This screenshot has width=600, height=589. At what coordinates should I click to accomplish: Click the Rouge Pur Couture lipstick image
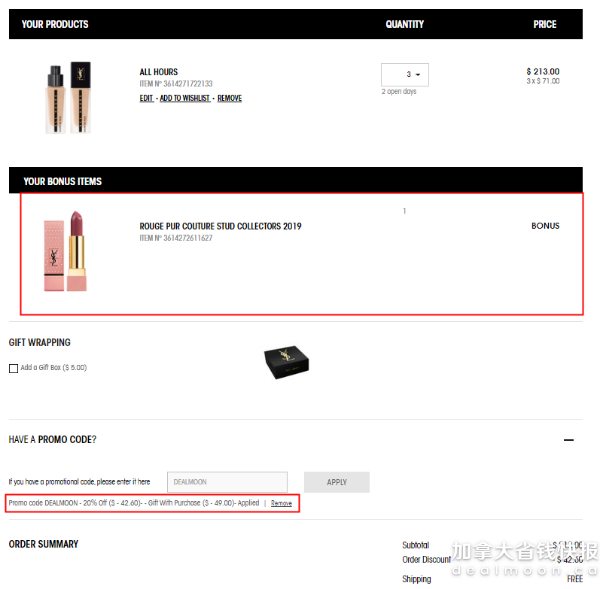coord(65,251)
